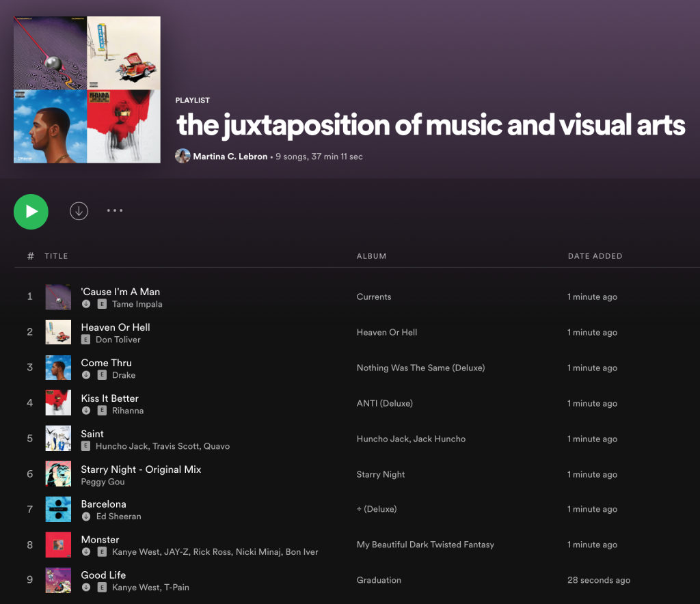This screenshot has height=604, width=700.
Task: Open artist Rihanna
Action: 128,411
